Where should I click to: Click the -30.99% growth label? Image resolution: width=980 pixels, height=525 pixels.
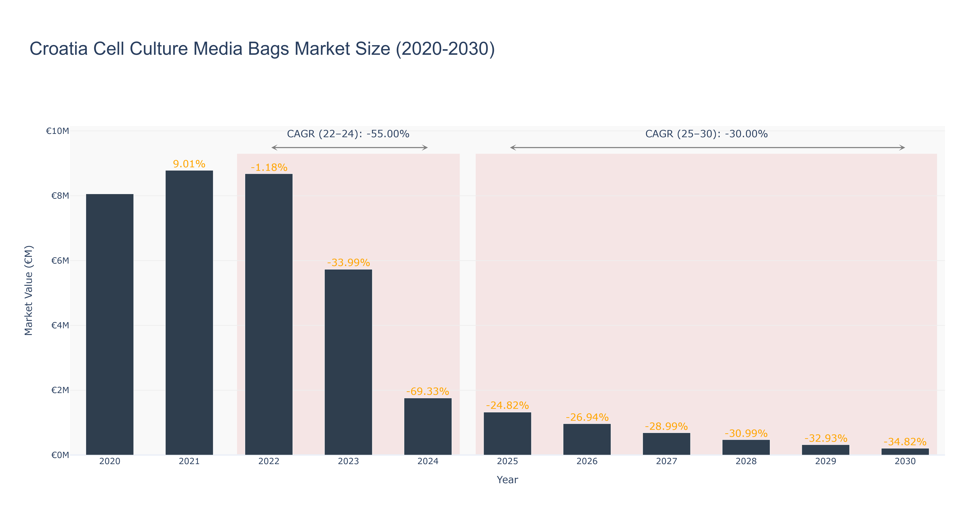pyautogui.click(x=746, y=433)
